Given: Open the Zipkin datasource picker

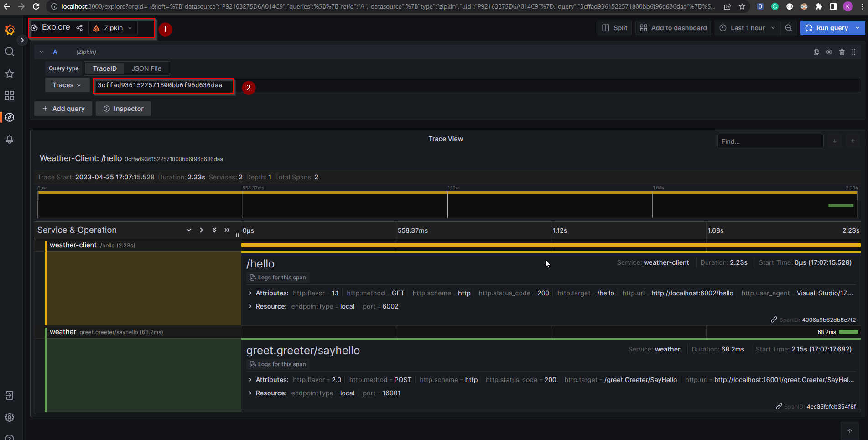Looking at the screenshot, I should 113,28.
